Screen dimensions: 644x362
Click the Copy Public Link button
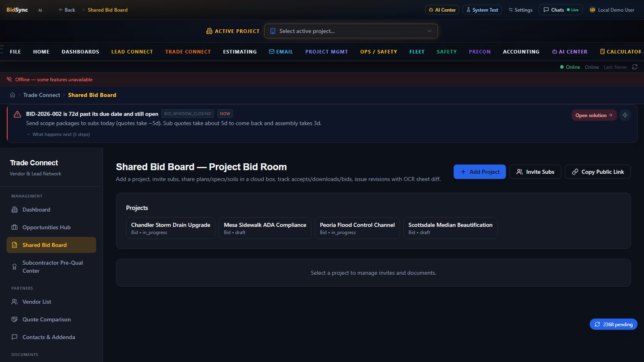[x=598, y=172]
